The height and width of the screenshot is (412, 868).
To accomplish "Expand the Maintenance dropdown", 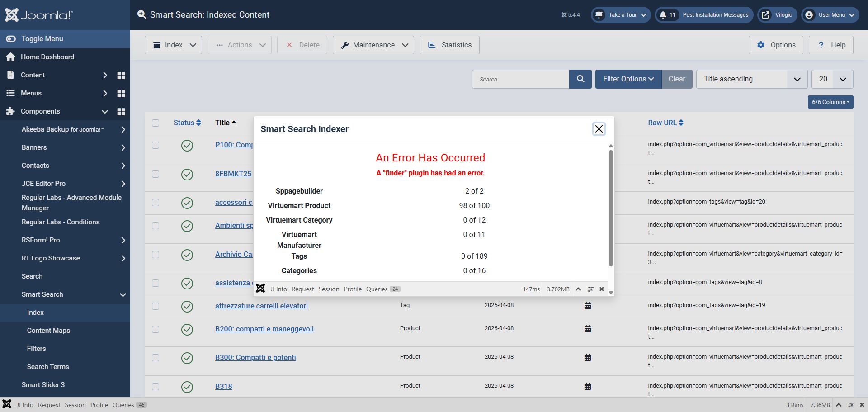I will [x=373, y=45].
